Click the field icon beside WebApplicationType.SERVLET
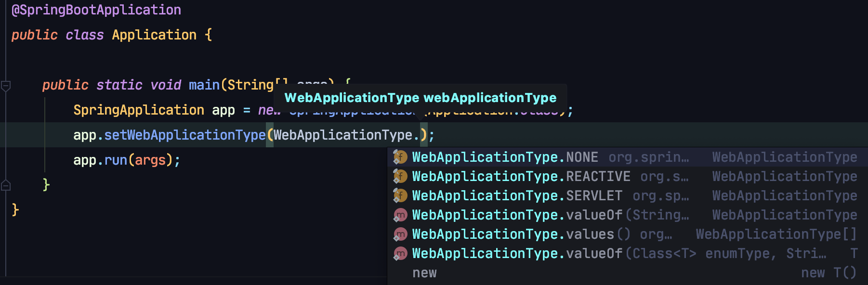 400,195
